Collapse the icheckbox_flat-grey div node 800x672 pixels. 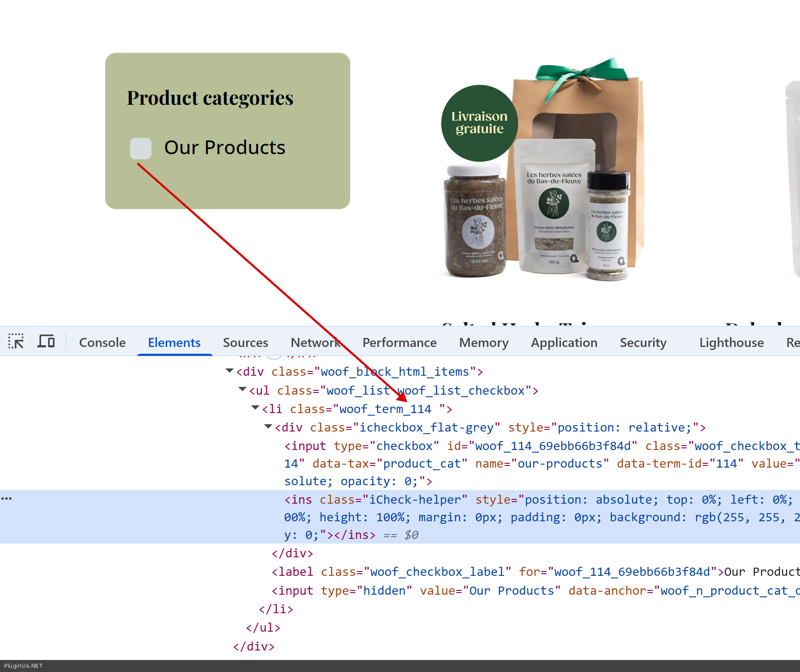coord(268,427)
